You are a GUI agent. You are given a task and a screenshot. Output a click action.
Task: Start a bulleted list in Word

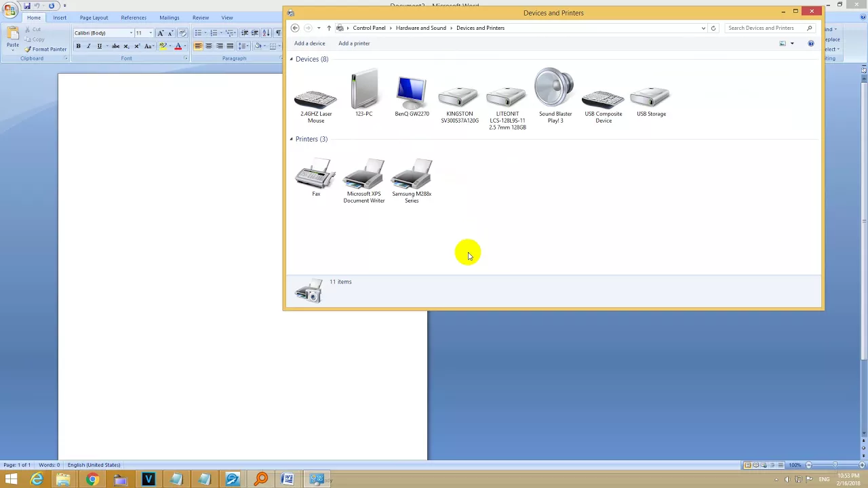199,33
